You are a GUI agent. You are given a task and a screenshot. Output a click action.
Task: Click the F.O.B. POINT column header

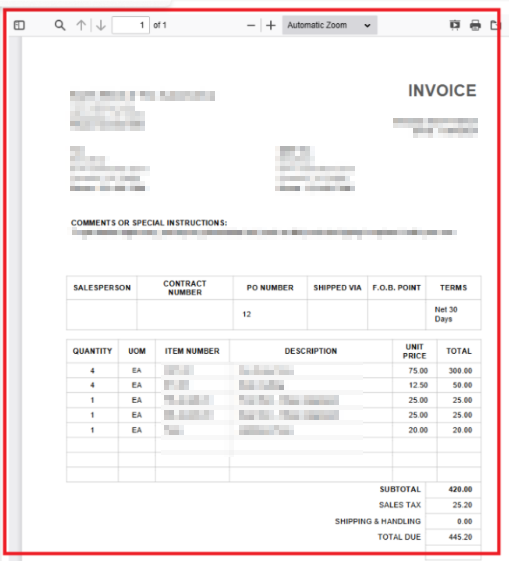click(x=396, y=288)
